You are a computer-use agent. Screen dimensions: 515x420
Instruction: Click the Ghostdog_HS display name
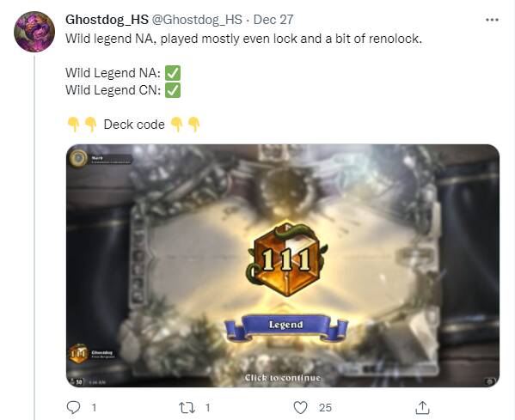pyautogui.click(x=107, y=20)
